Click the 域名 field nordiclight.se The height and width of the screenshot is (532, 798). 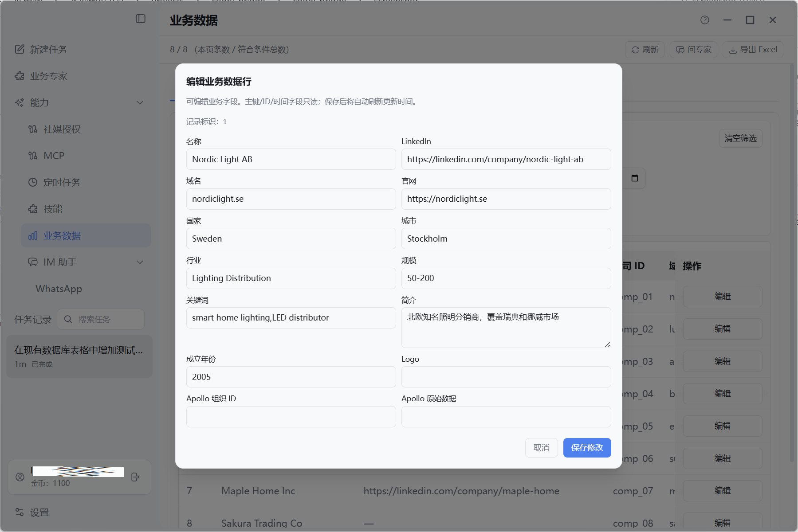291,199
